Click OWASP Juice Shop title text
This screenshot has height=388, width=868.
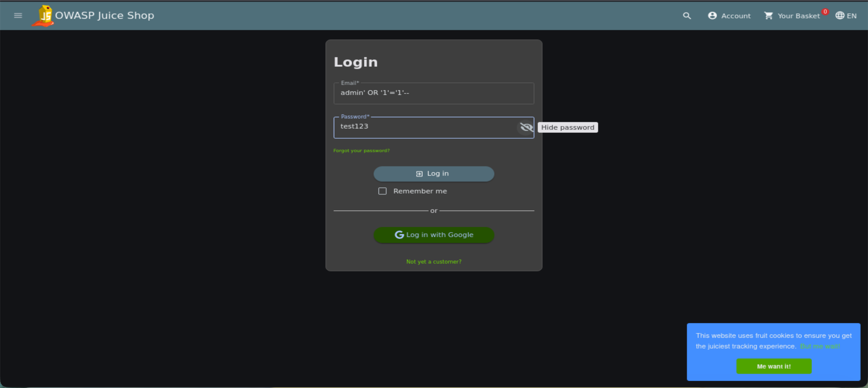click(105, 15)
